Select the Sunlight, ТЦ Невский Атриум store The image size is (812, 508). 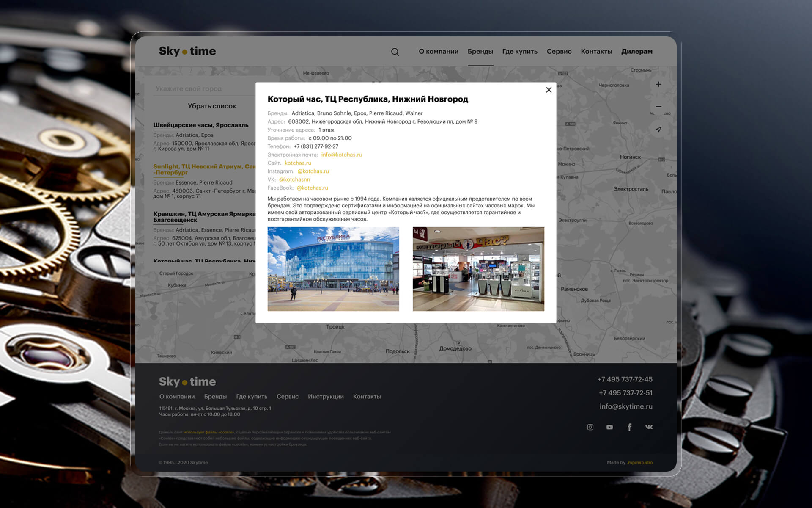[x=204, y=169]
